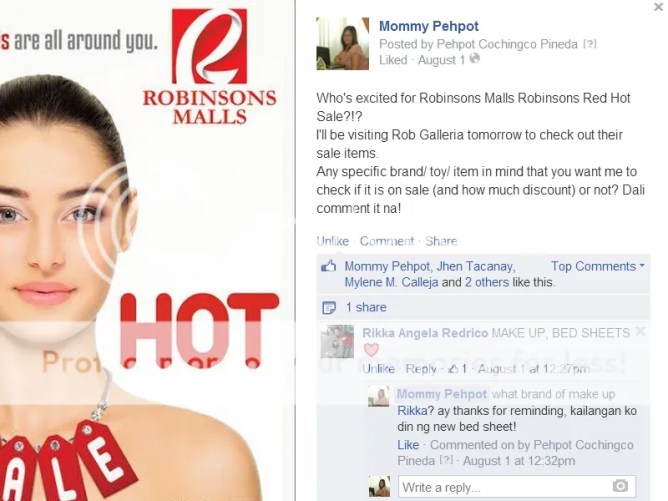Expand the 2 others likes list
This screenshot has height=501, width=668.
coord(487,282)
